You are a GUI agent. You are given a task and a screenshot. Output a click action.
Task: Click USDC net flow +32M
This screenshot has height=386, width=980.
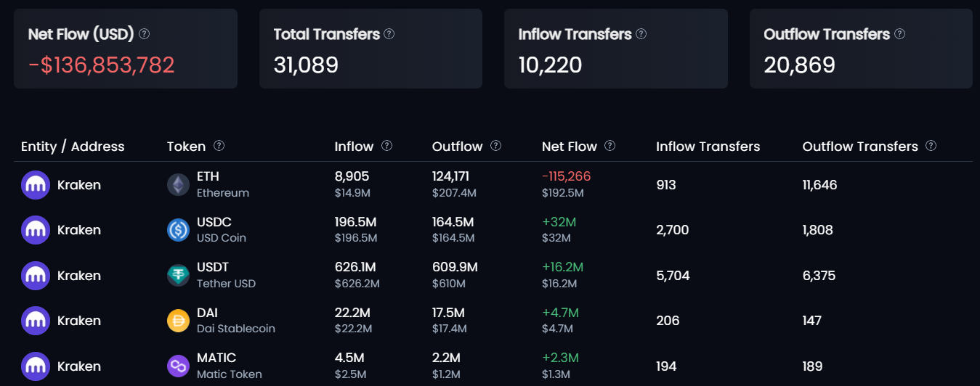[x=559, y=222]
